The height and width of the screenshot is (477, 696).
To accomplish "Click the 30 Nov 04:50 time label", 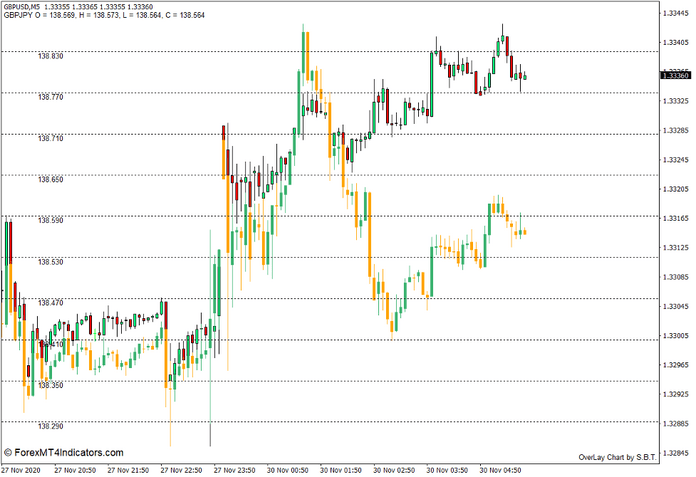I will [501, 469].
